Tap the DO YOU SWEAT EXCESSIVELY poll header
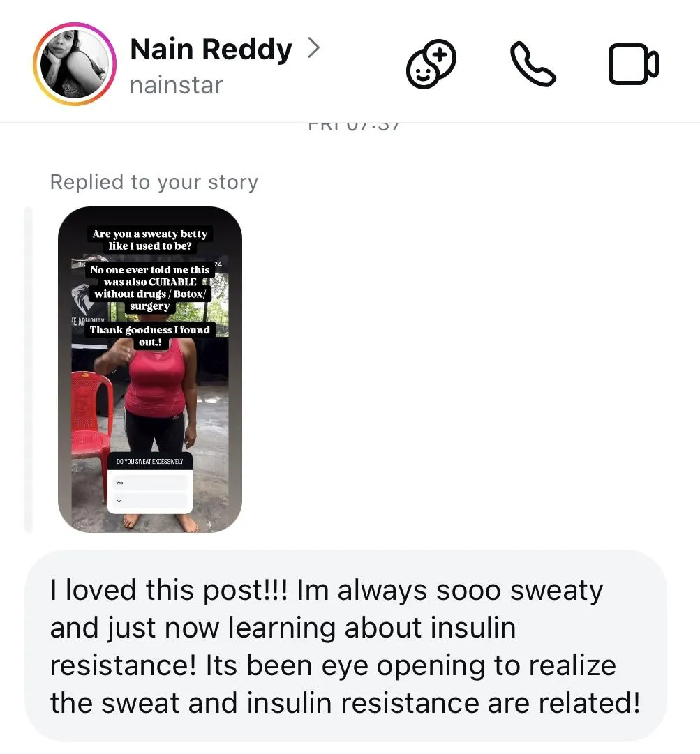Screen dimensions: 700x754 pos(149,461)
